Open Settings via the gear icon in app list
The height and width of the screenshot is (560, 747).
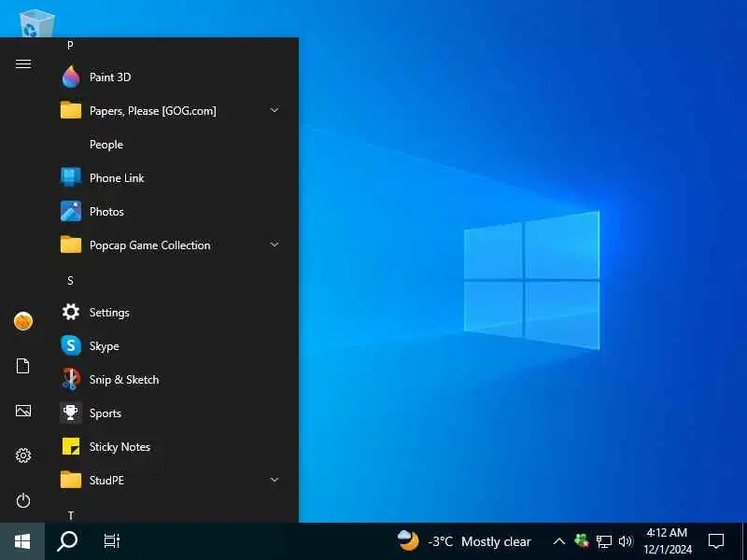(x=71, y=312)
